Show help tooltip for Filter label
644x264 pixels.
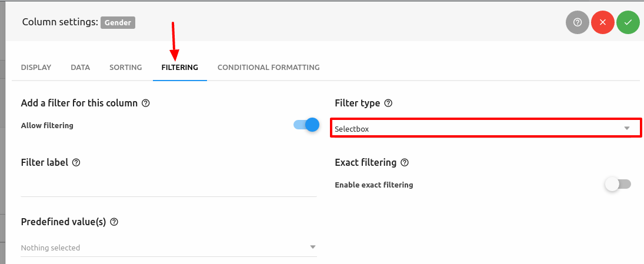[x=76, y=162]
